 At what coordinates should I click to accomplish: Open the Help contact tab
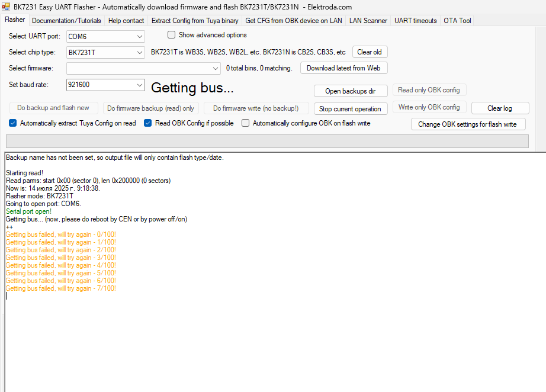126,21
